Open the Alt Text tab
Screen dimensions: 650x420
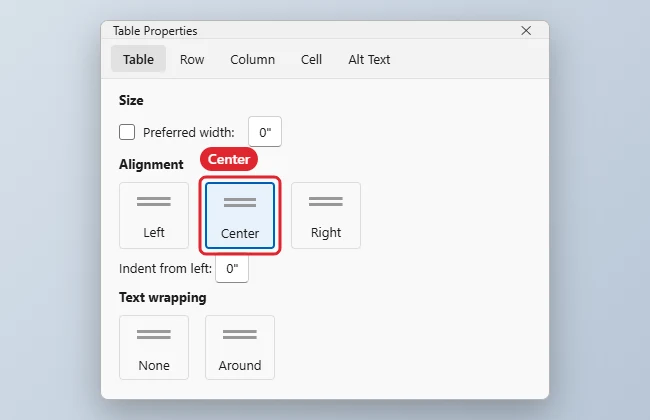(369, 59)
